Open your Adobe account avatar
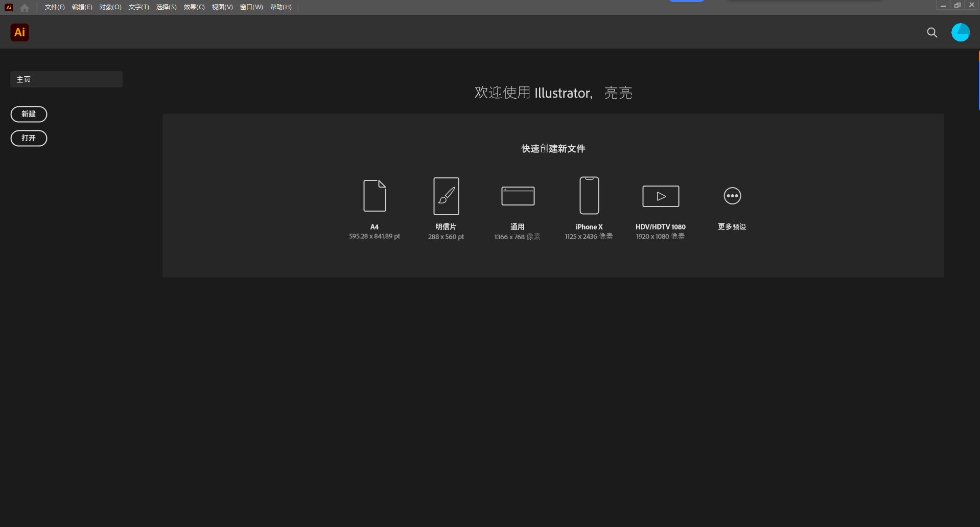 tap(961, 32)
